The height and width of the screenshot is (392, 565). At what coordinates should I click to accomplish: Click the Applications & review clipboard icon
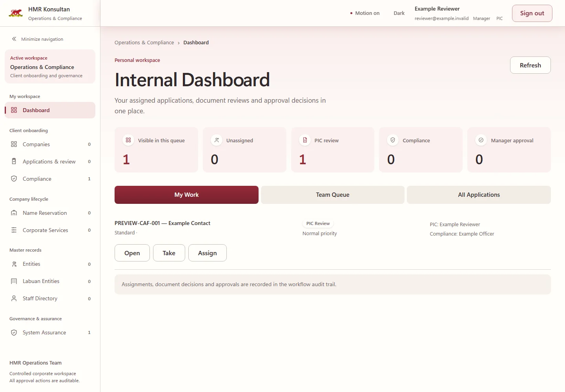point(14,162)
